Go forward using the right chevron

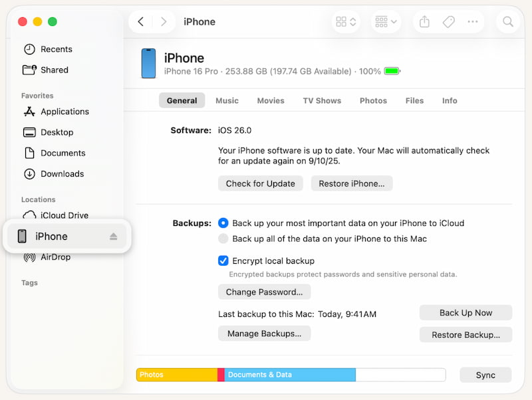164,22
